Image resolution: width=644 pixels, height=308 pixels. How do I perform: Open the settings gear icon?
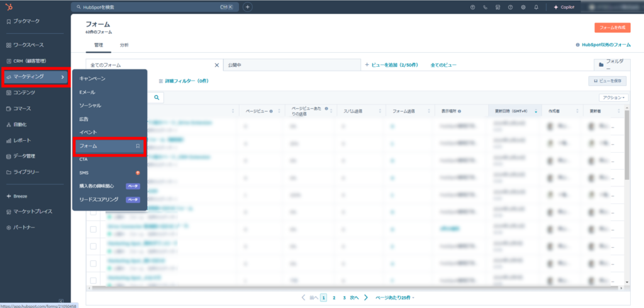pyautogui.click(x=523, y=7)
